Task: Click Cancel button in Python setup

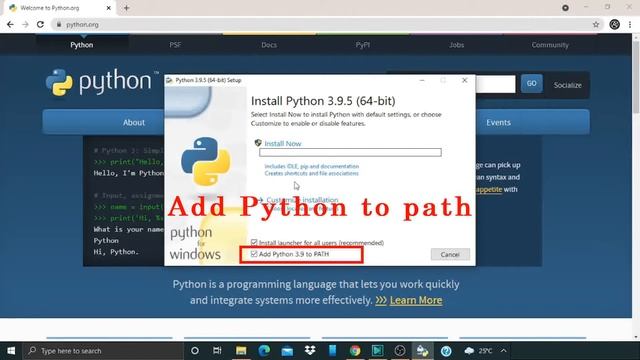Action: 450,254
